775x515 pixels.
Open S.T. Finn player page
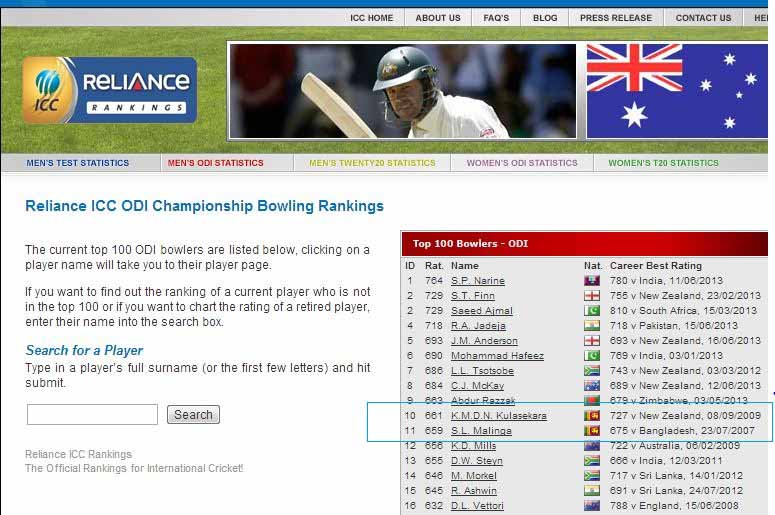473,296
